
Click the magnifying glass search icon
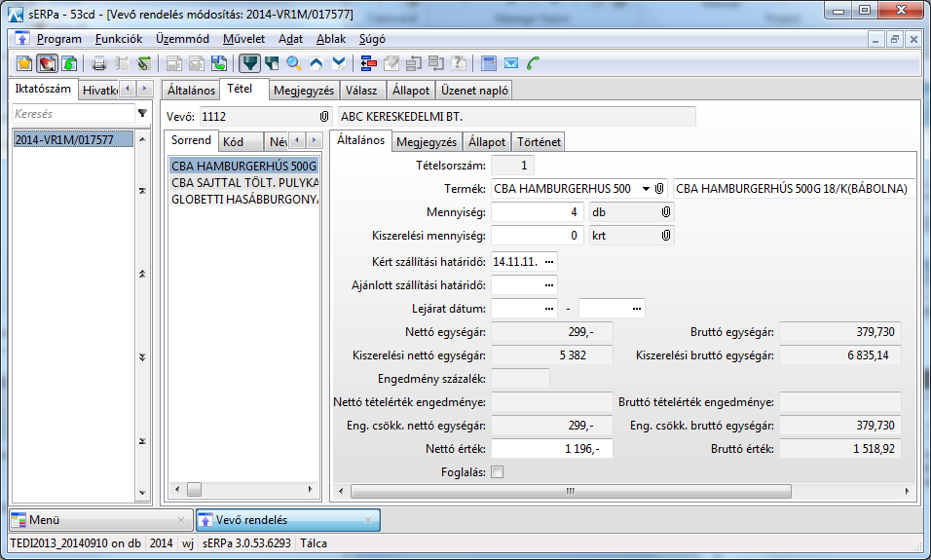coord(294,63)
